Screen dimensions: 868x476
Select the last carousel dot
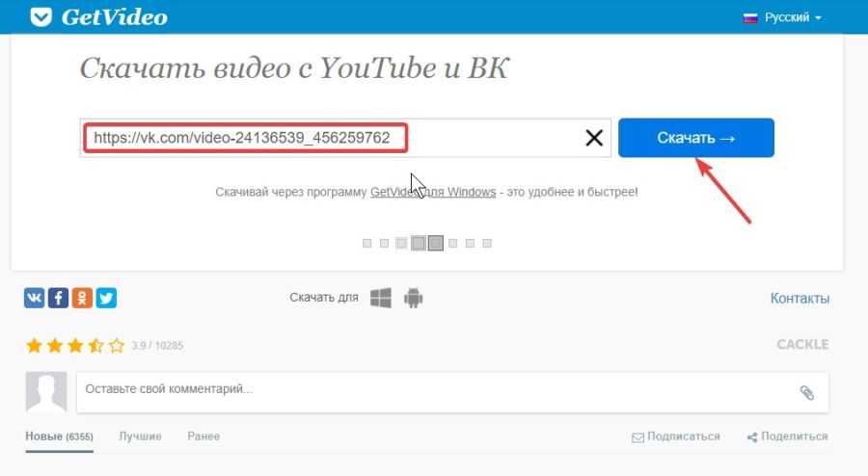coord(487,243)
